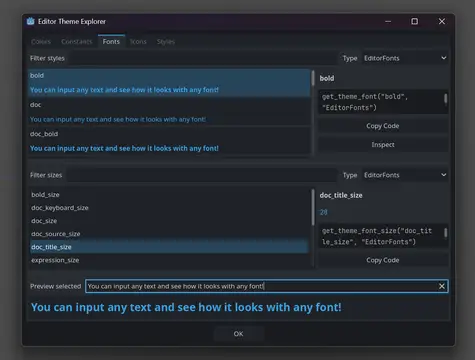Select the Fonts tab
Screen dimensions: 475x360
111,42
